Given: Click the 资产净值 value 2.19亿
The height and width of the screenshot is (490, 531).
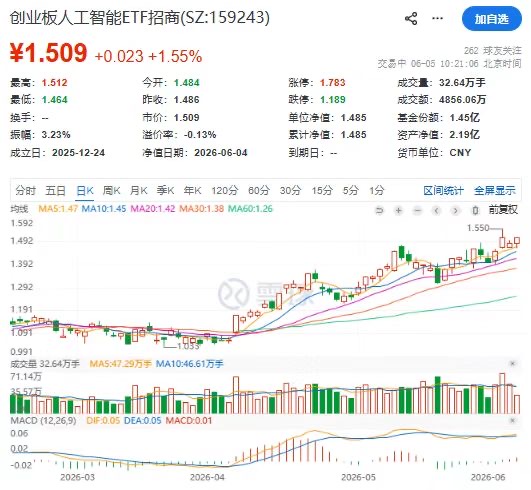Looking at the screenshot, I should click(464, 135).
